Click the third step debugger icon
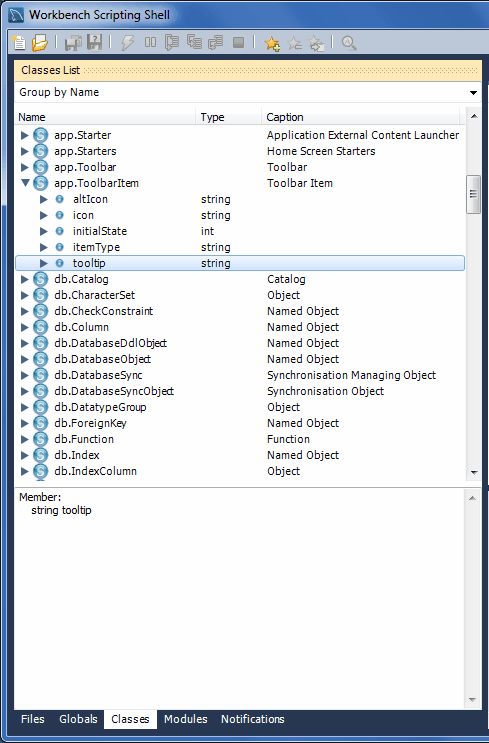The image size is (489, 743). click(x=216, y=43)
